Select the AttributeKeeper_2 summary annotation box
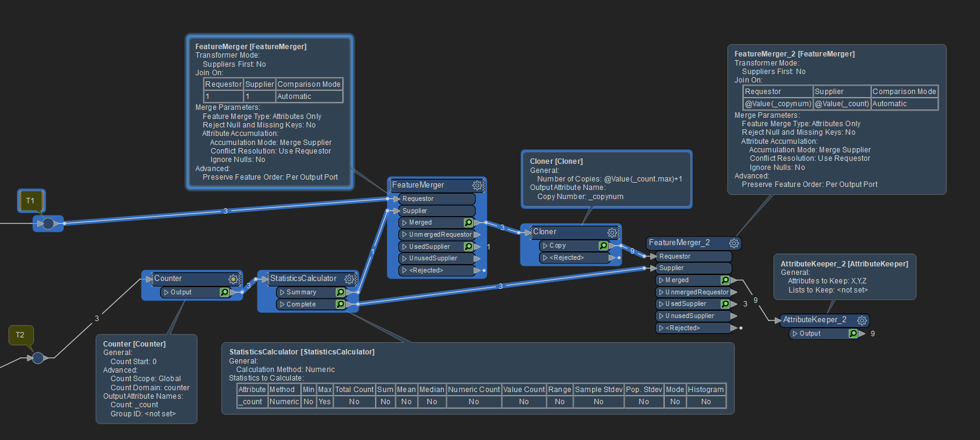Viewport: 980px width, 440px height. point(845,277)
